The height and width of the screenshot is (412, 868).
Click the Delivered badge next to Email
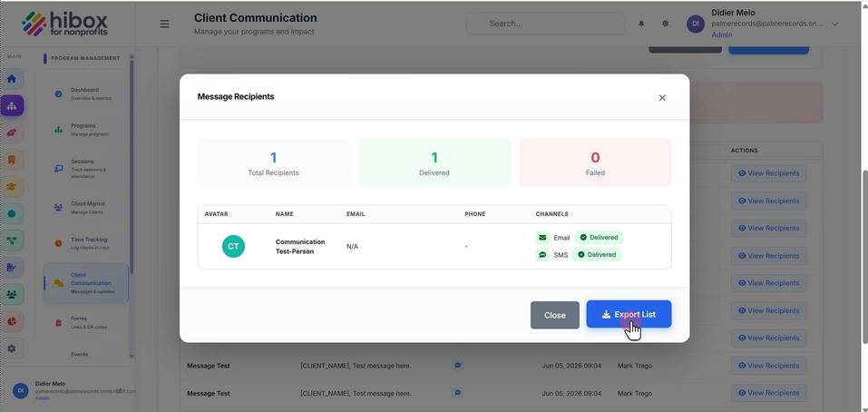[x=599, y=238]
